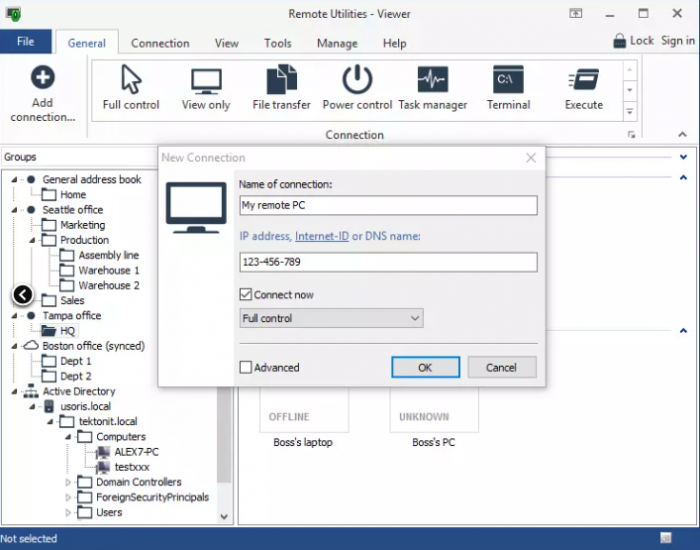
Task: Switch to the Connection tab
Action: pyautogui.click(x=160, y=43)
